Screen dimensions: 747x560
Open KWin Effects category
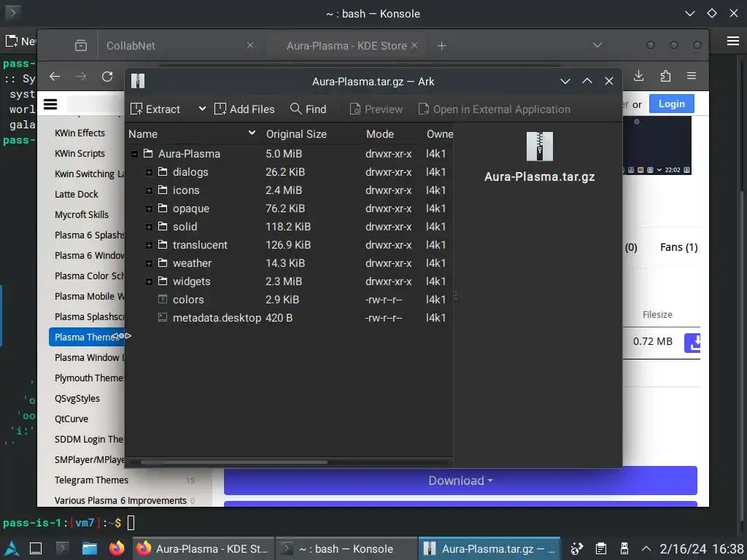click(x=80, y=133)
